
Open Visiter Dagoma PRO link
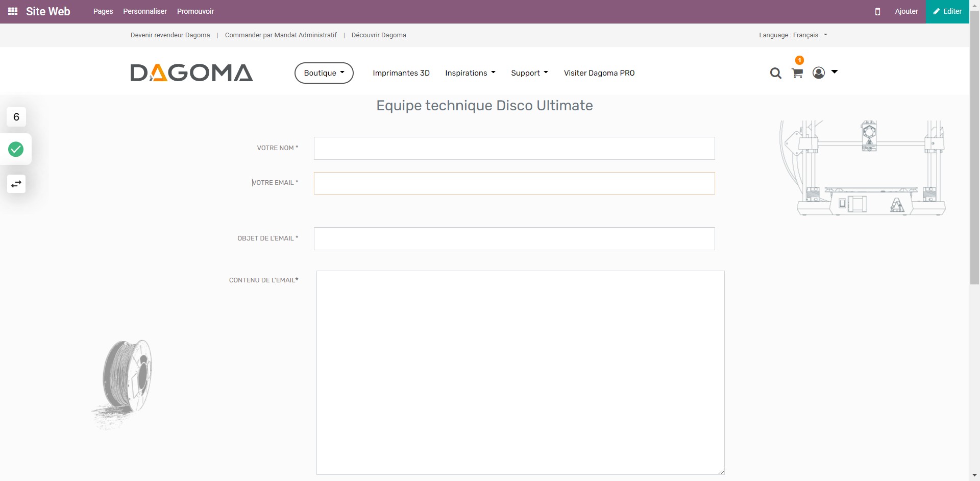point(599,73)
